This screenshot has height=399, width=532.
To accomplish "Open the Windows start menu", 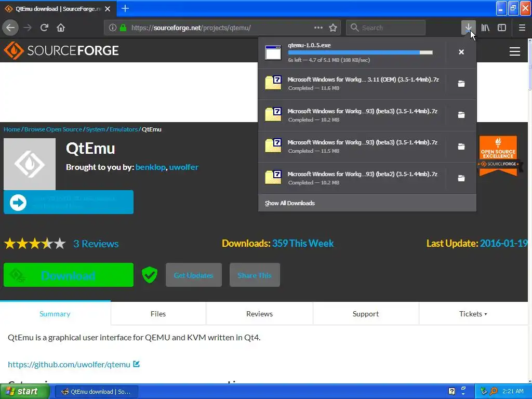I will (25, 392).
